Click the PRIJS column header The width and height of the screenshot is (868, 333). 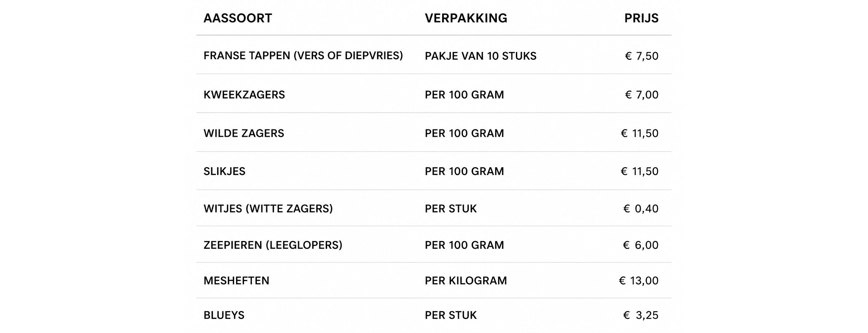[641, 18]
